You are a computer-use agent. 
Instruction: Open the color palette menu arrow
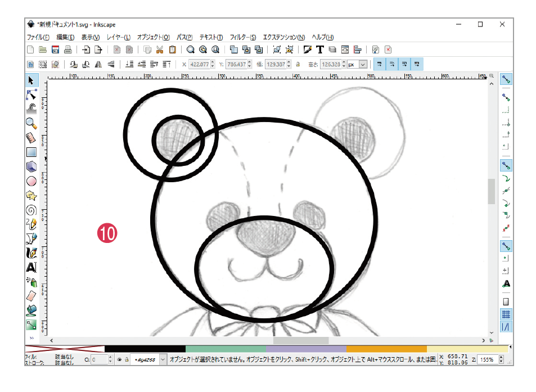pyautogui.click(x=510, y=347)
